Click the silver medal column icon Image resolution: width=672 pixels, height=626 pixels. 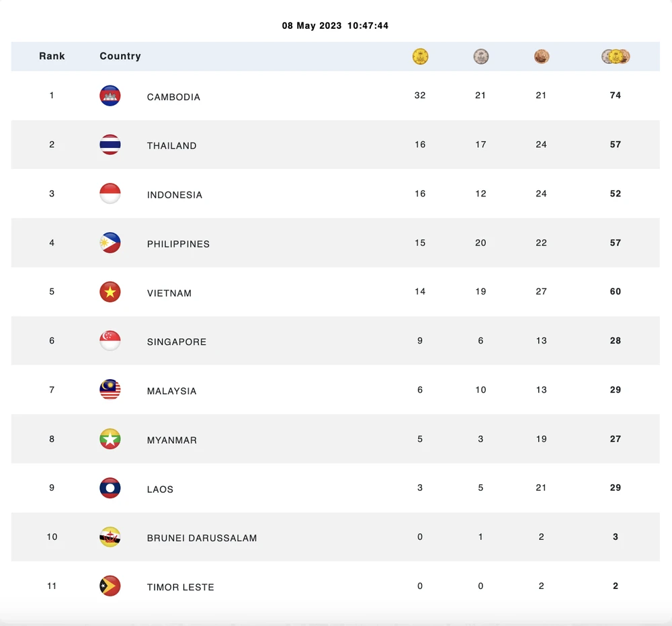coord(480,56)
